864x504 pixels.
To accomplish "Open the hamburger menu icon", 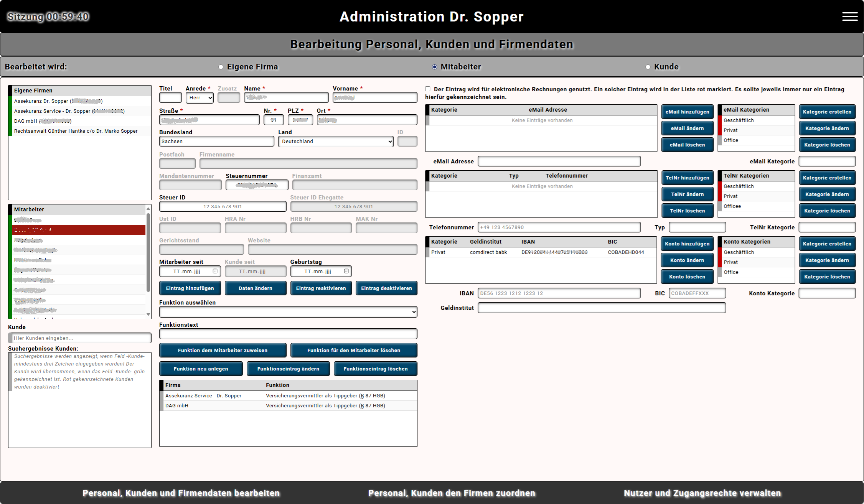I will [849, 16].
